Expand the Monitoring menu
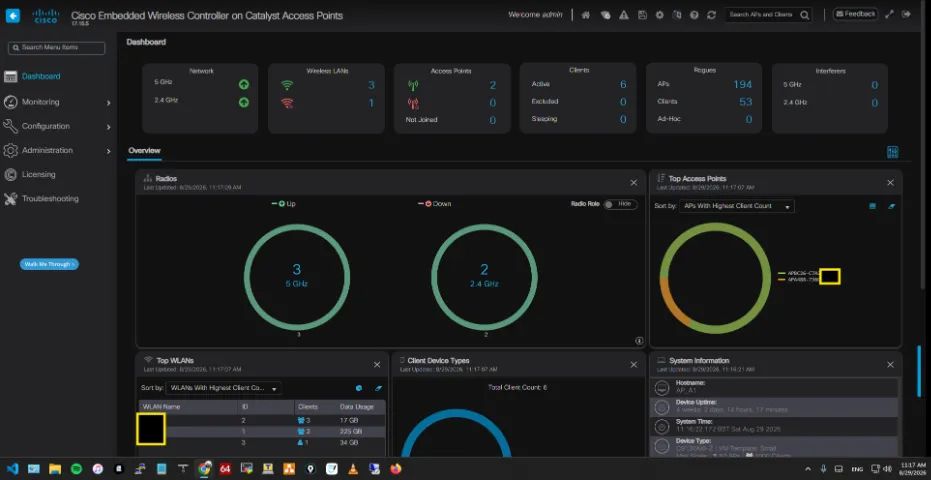Screen dimensions: 931x480 [x=57, y=102]
